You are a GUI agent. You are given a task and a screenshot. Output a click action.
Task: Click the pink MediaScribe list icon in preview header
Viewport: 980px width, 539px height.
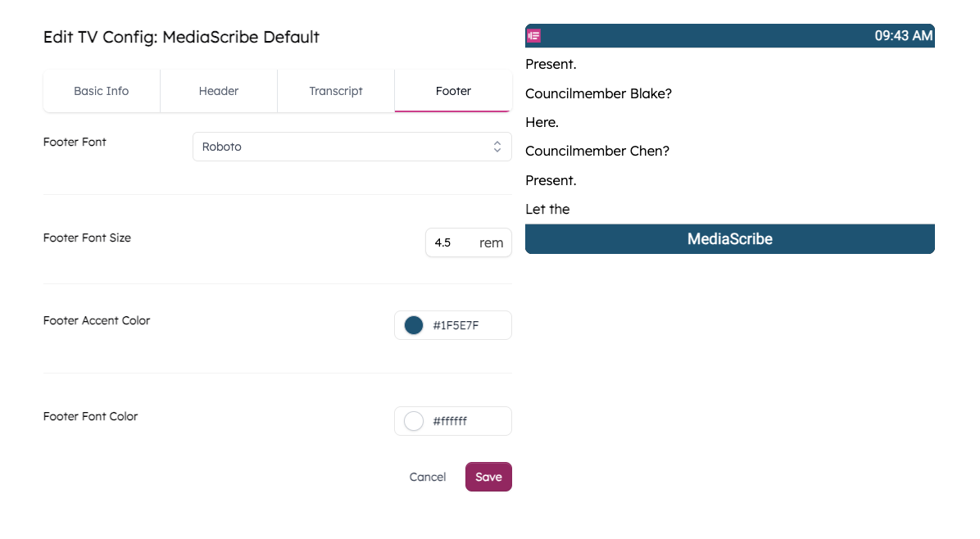pyautogui.click(x=533, y=35)
